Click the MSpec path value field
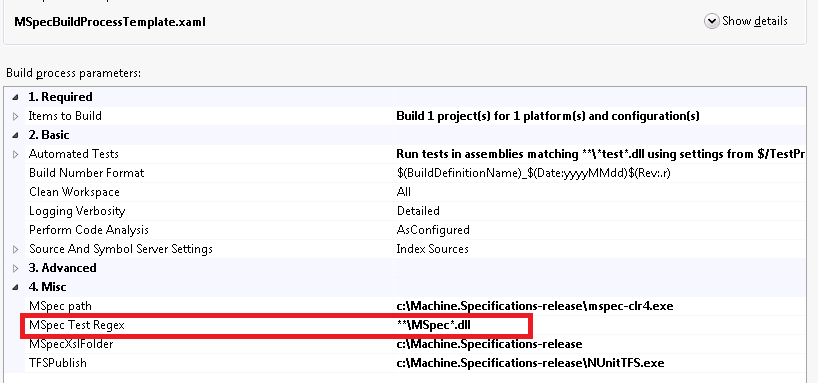The image size is (818, 383). coord(600,306)
